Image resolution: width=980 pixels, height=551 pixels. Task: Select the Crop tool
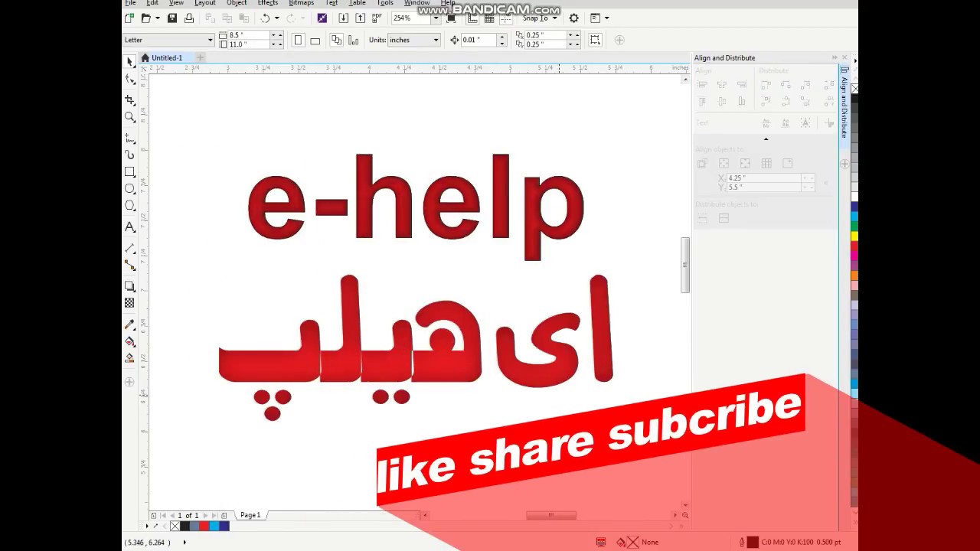click(129, 100)
